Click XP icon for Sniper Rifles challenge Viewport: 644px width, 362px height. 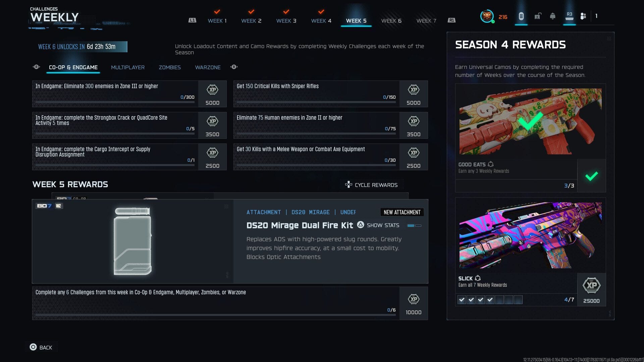[x=414, y=90]
